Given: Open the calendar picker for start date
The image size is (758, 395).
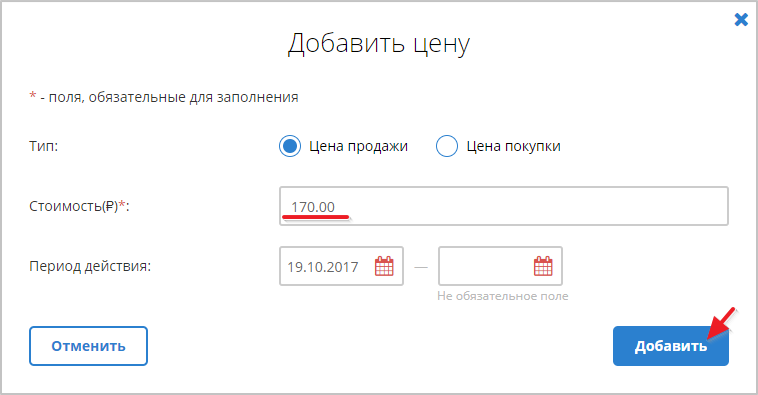Looking at the screenshot, I should click(384, 266).
